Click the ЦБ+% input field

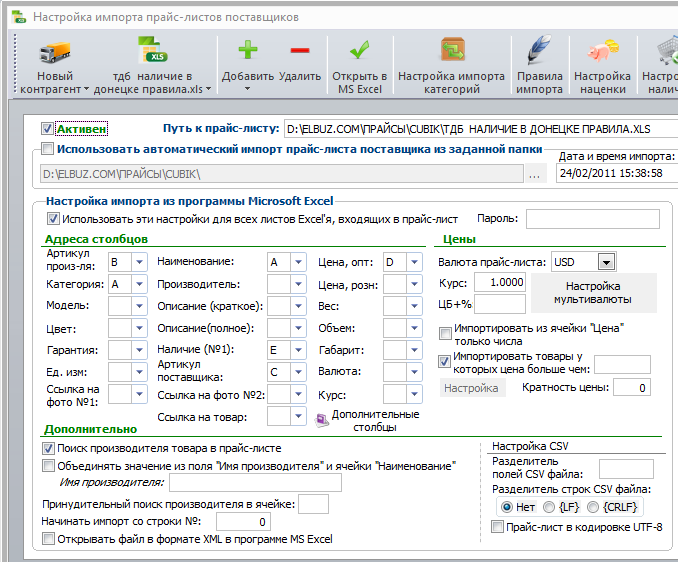pos(500,304)
